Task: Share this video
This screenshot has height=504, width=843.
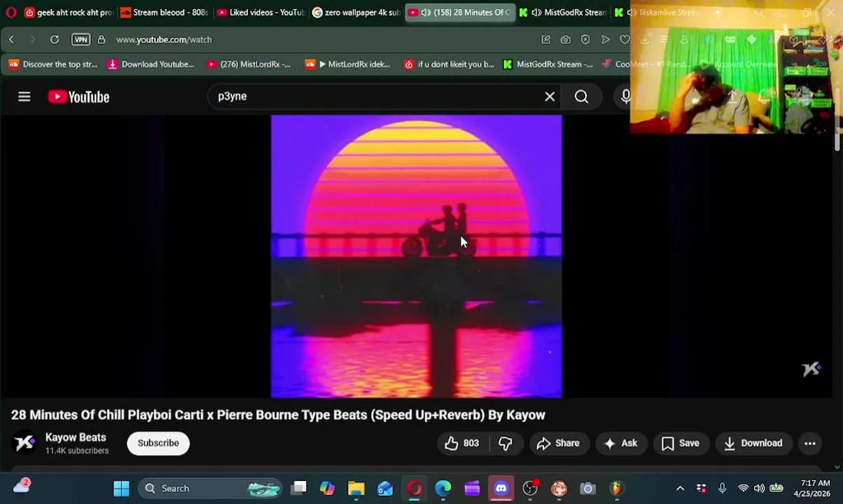Action: coord(558,443)
